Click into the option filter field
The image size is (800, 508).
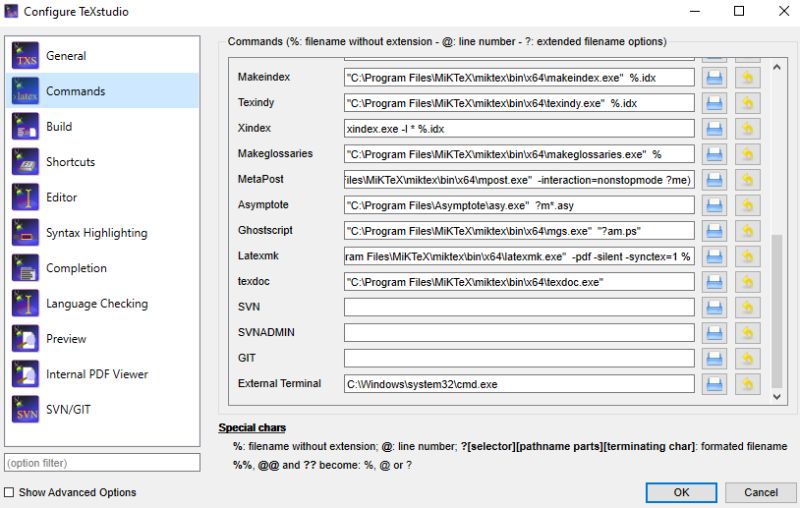coord(102,463)
